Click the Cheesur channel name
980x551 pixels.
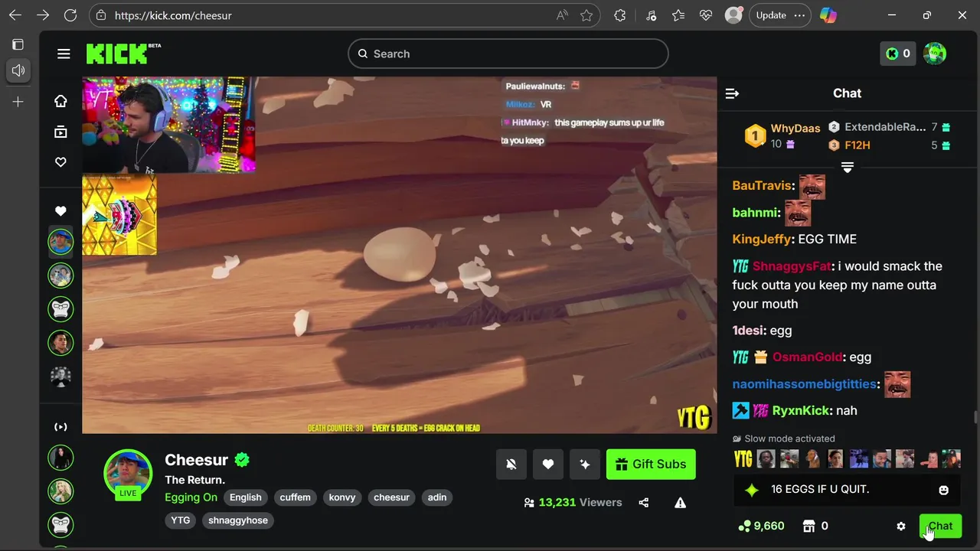[x=197, y=460]
